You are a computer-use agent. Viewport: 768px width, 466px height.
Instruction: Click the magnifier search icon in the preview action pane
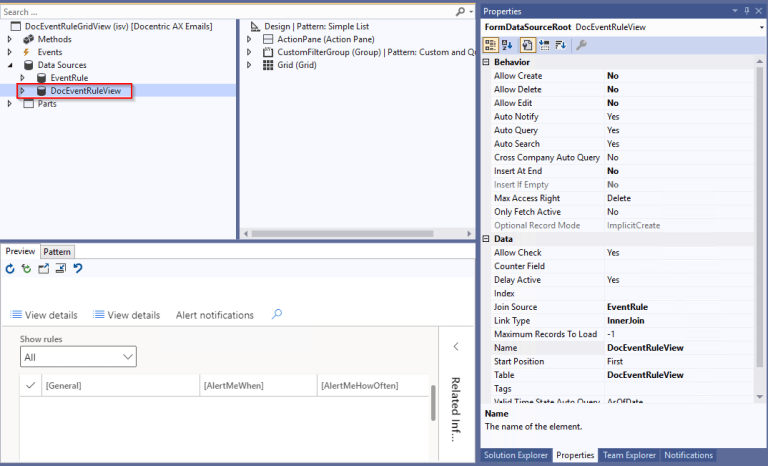pyautogui.click(x=277, y=314)
